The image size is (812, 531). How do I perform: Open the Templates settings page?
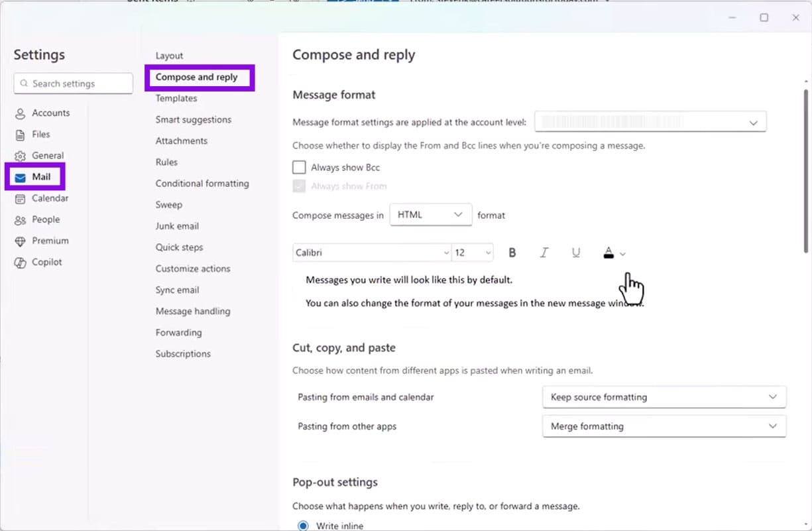coord(176,98)
